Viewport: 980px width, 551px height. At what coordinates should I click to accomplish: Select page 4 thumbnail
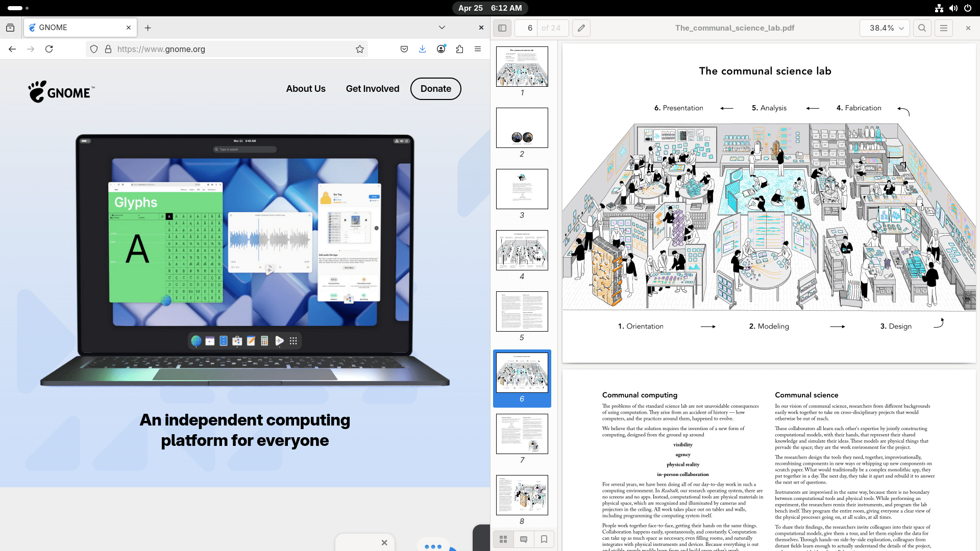tap(522, 250)
